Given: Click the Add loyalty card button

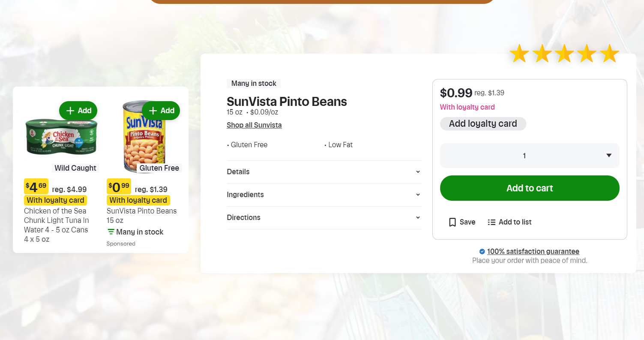Looking at the screenshot, I should 483,123.
